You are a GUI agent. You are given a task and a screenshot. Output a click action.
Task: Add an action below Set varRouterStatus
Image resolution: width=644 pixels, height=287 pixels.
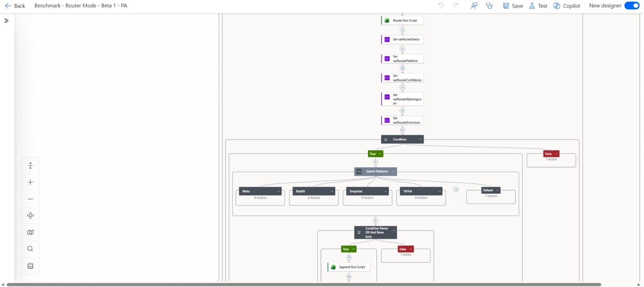(402, 49)
